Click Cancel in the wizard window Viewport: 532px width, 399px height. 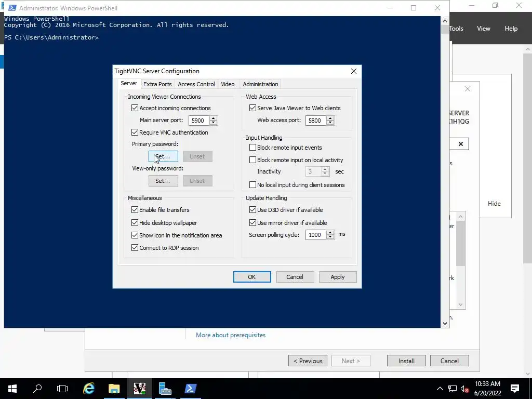click(449, 361)
